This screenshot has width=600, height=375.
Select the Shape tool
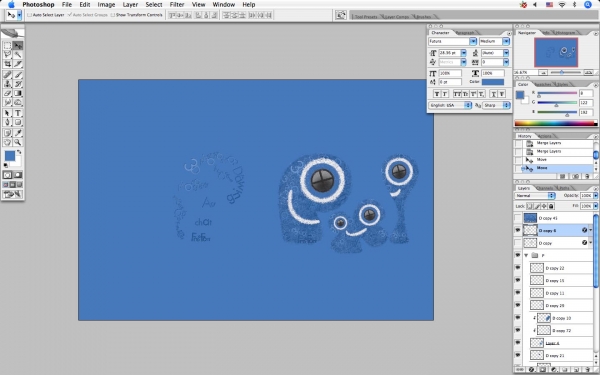pos(18,122)
